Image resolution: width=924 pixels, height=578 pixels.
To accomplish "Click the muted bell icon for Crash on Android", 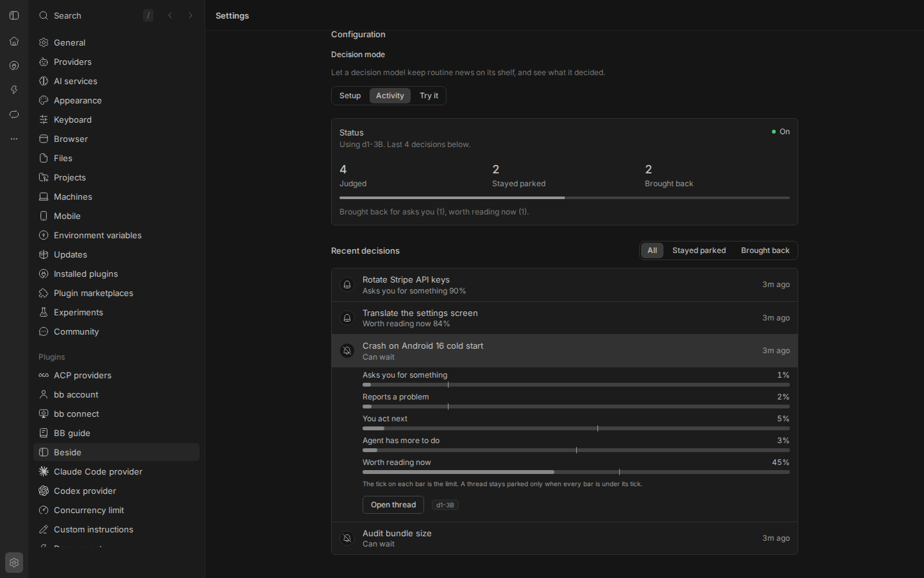I will tap(347, 351).
